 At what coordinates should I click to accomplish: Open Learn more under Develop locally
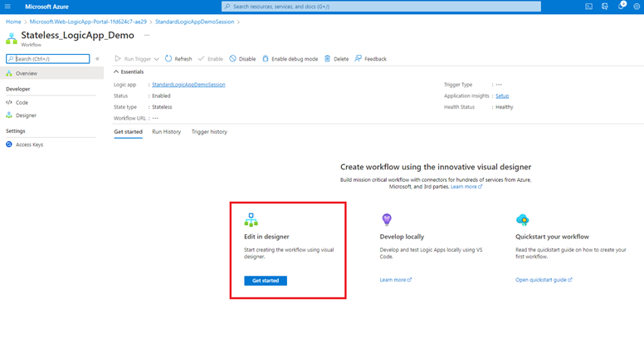(396, 280)
